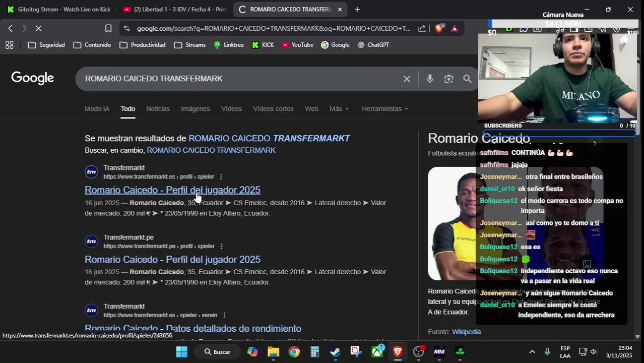Open OBS Studio from taskbar
This screenshot has height=363, width=644.
pos(419,352)
